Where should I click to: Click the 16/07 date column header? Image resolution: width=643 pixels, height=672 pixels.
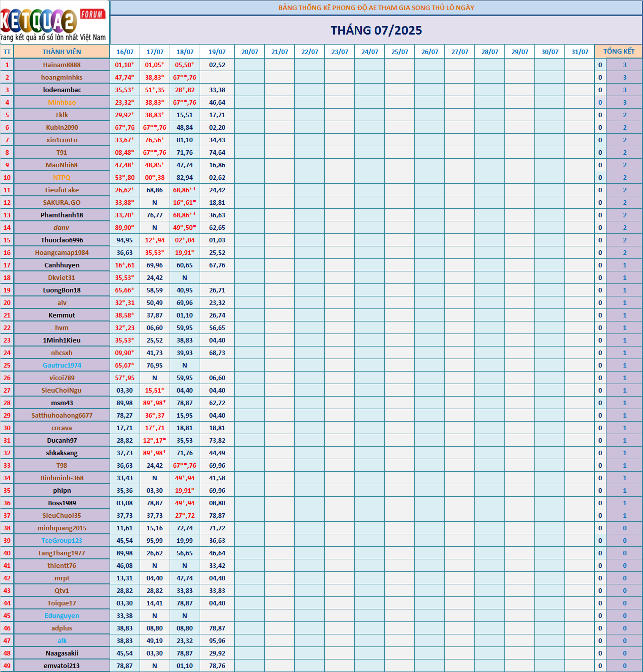click(x=125, y=52)
